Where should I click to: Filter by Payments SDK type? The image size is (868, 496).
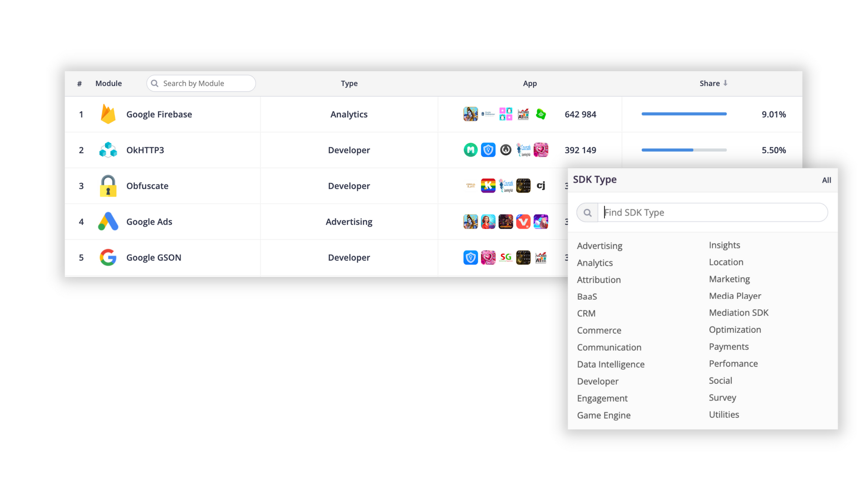pyautogui.click(x=729, y=347)
